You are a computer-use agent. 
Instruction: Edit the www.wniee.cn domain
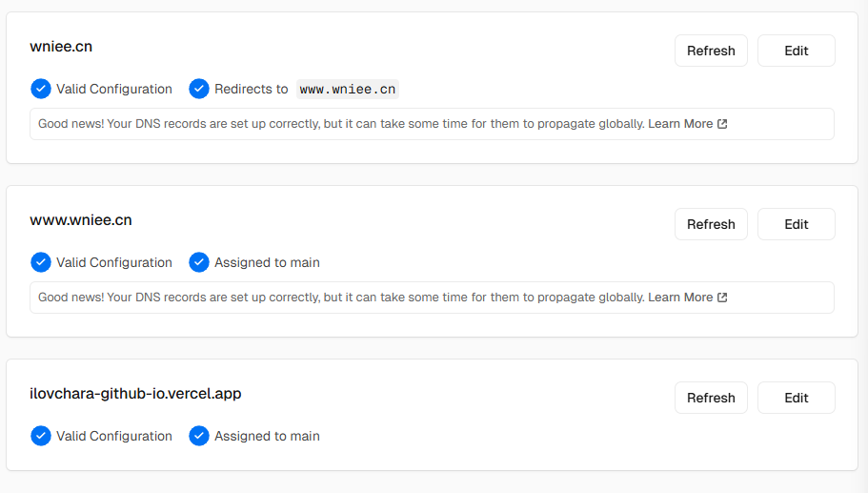(x=796, y=224)
